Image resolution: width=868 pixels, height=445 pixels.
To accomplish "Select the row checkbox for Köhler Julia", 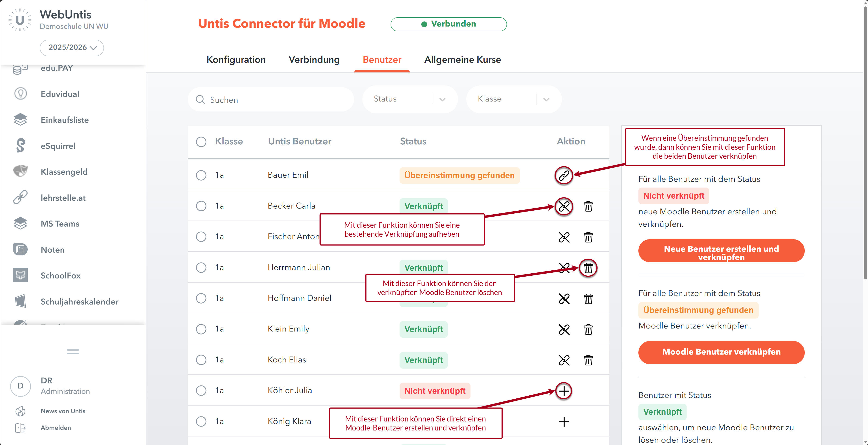I will click(201, 391).
